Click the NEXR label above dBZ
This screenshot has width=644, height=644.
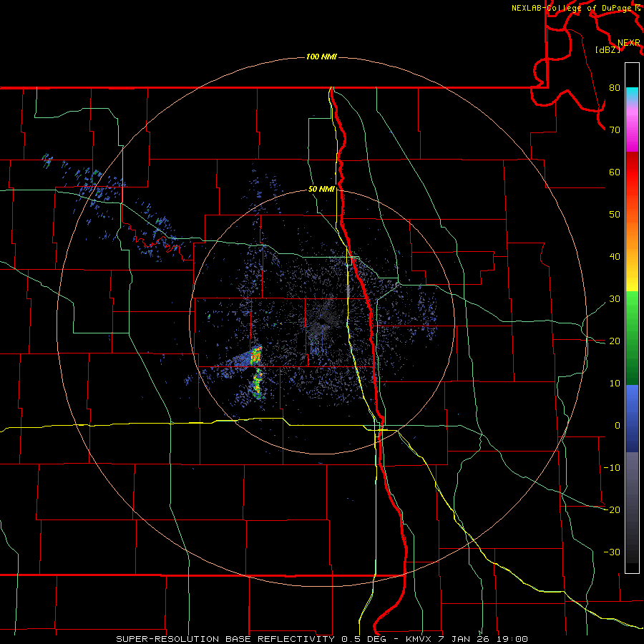point(628,43)
